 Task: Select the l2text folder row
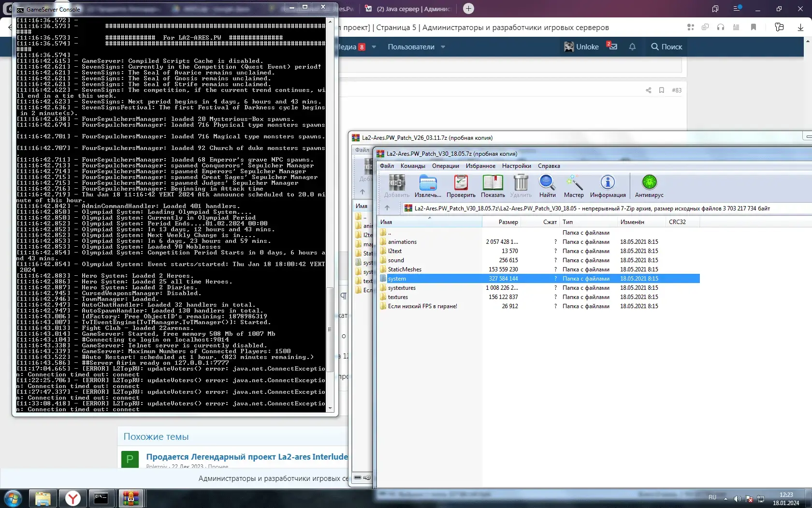click(x=538, y=251)
